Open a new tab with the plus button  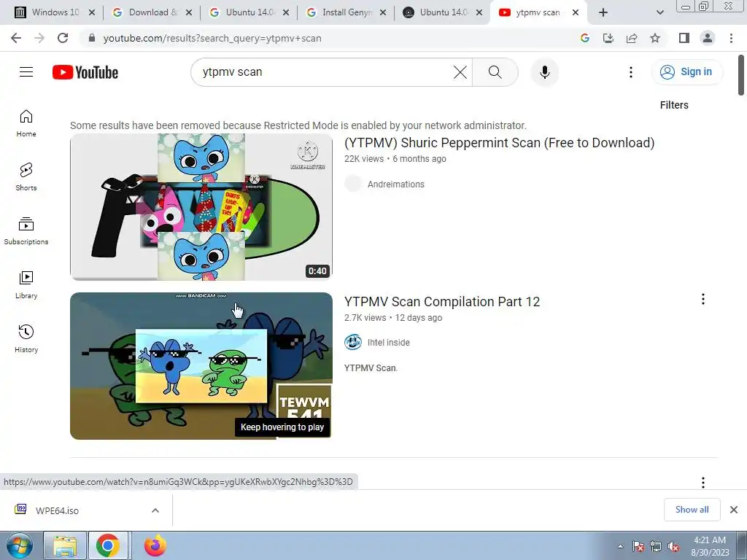pos(603,12)
